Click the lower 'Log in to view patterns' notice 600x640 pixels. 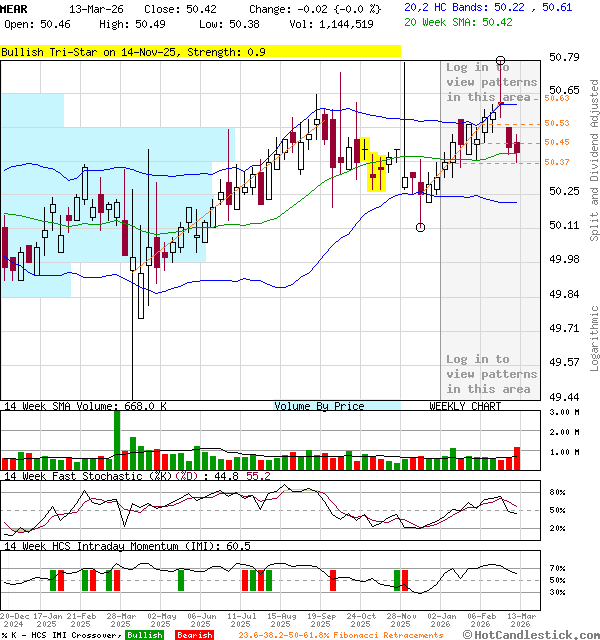coord(490,374)
